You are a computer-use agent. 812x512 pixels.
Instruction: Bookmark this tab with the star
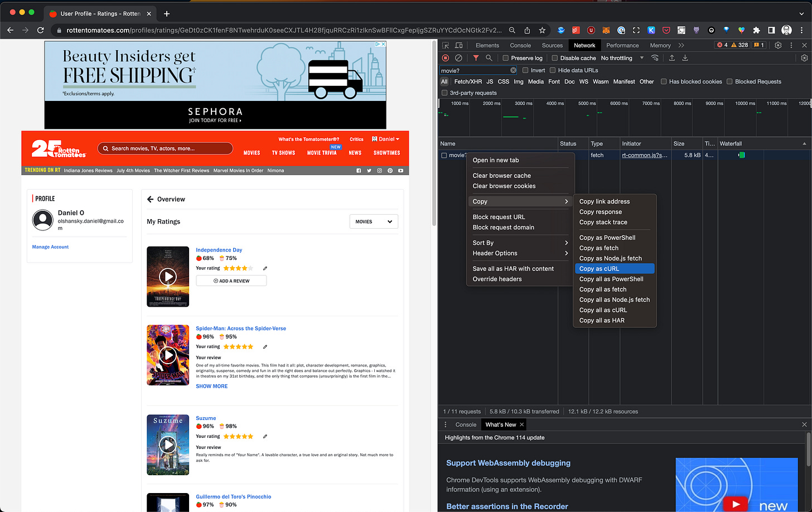tap(542, 30)
